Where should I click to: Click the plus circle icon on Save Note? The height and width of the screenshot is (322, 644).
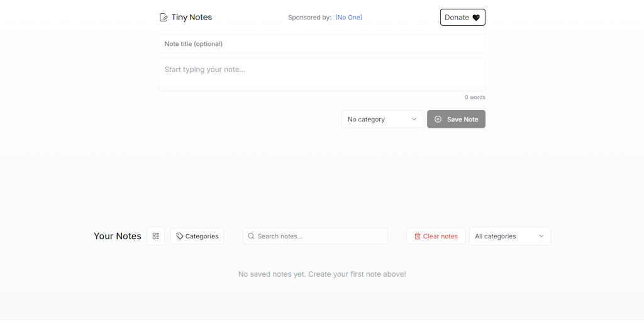click(x=438, y=119)
